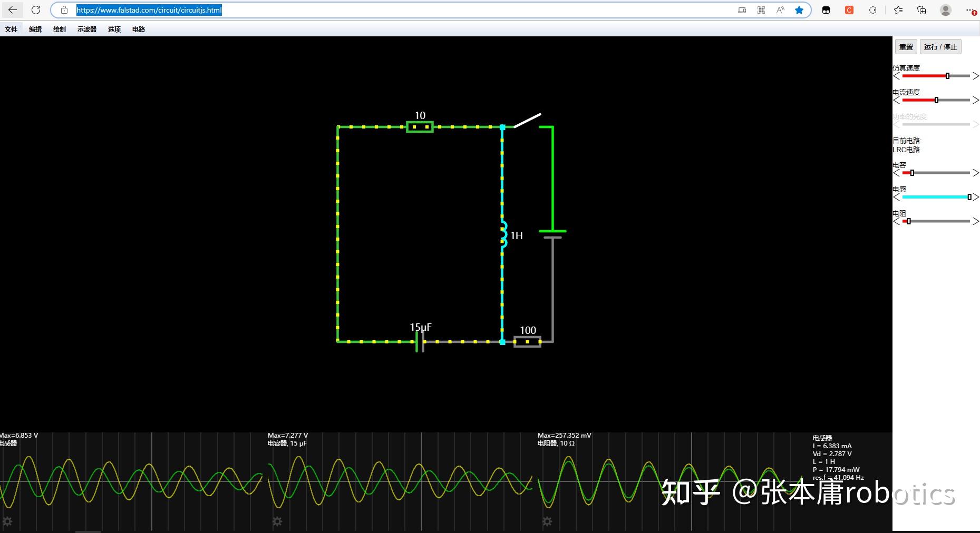Click the browser profile avatar icon
Image resolution: width=980 pixels, height=533 pixels.
click(945, 9)
